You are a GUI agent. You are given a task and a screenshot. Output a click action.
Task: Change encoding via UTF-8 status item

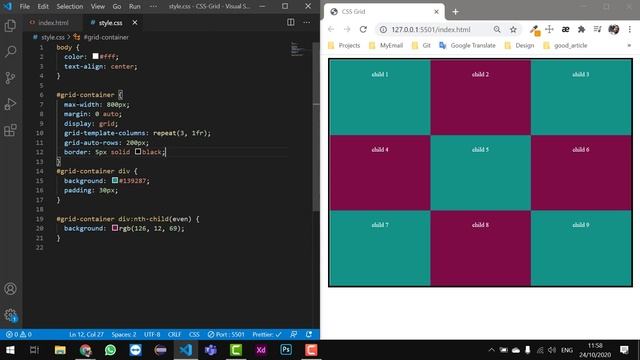[152, 334]
